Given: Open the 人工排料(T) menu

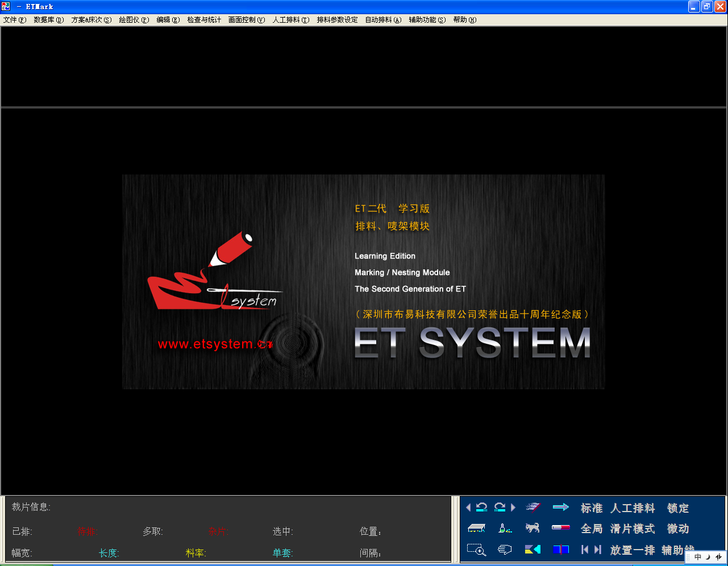Looking at the screenshot, I should point(291,20).
